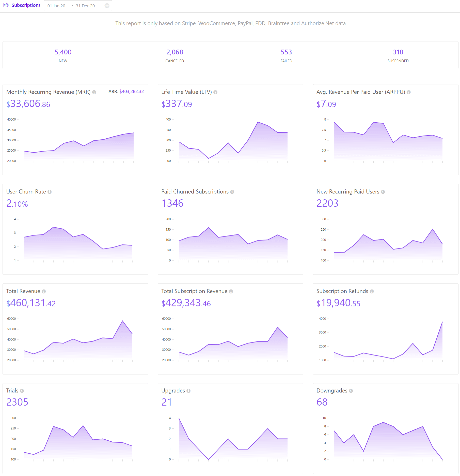The height and width of the screenshot is (476, 460).
Task: Click the new paid users value 2203
Action: [x=327, y=203]
